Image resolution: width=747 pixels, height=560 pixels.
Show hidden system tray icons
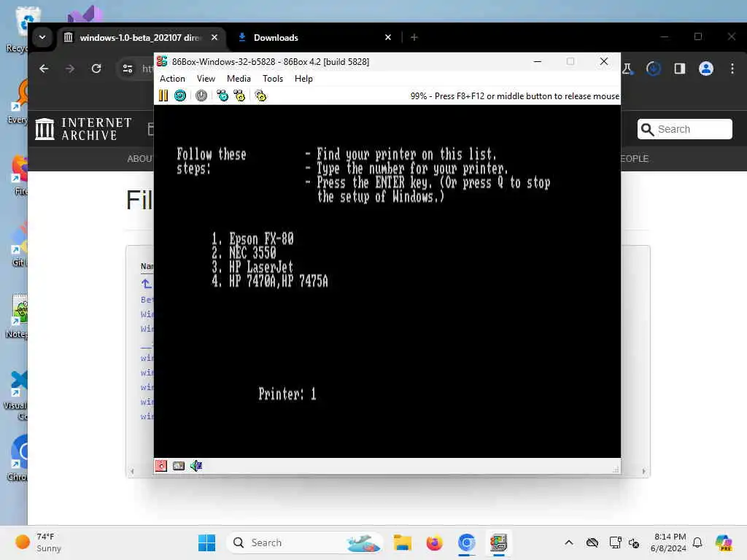point(569,542)
